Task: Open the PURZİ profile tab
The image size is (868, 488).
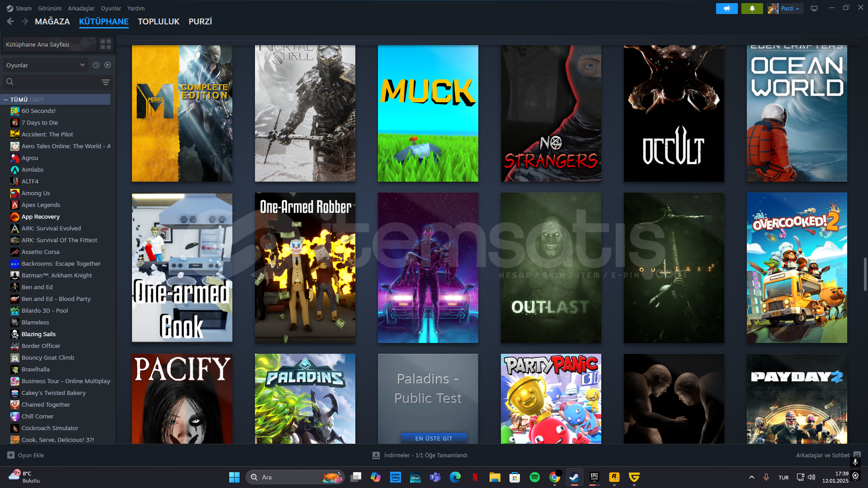Action: (x=200, y=21)
